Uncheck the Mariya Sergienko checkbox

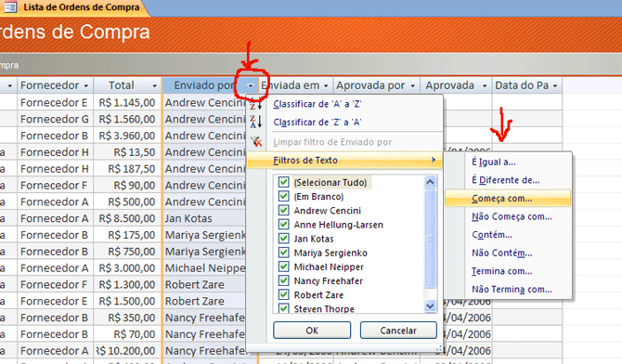(283, 253)
